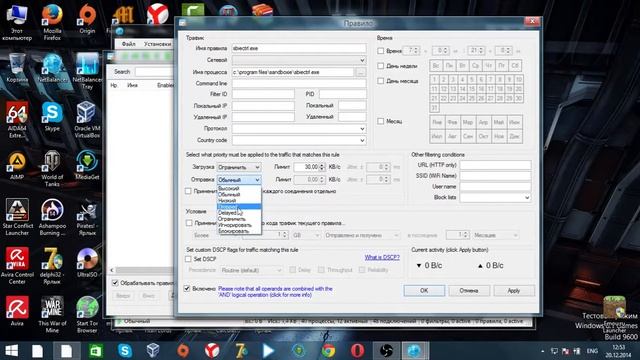This screenshot has width=640, height=360.
Task: Click the Имя правила input field
Action: click(299, 48)
